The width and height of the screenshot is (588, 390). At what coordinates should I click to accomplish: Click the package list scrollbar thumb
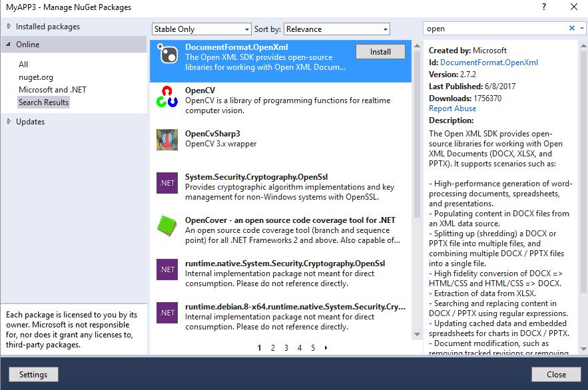coord(417,134)
